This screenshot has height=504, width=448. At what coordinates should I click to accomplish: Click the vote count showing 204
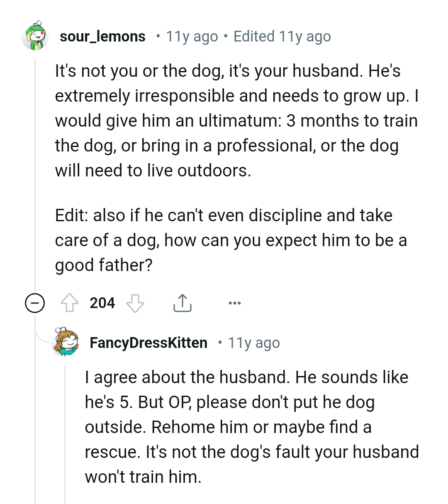[102, 303]
